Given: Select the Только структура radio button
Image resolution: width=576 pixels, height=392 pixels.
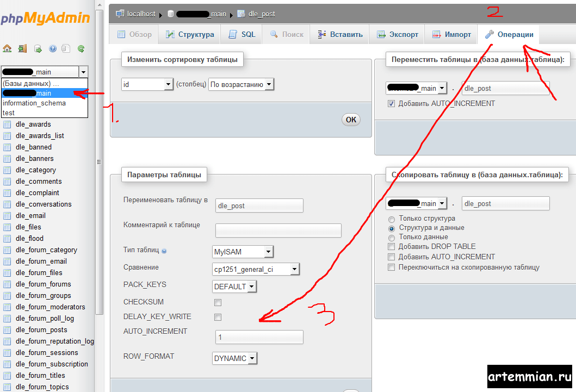Looking at the screenshot, I should click(391, 219).
